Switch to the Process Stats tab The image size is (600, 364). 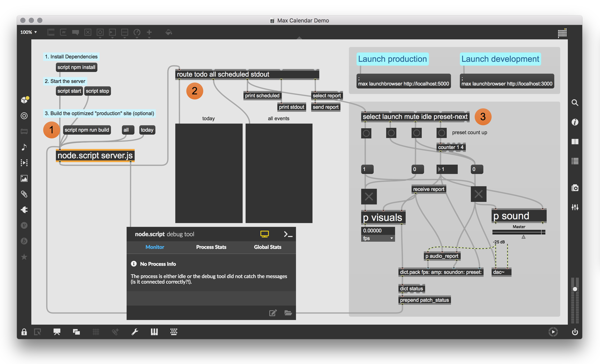pyautogui.click(x=211, y=247)
